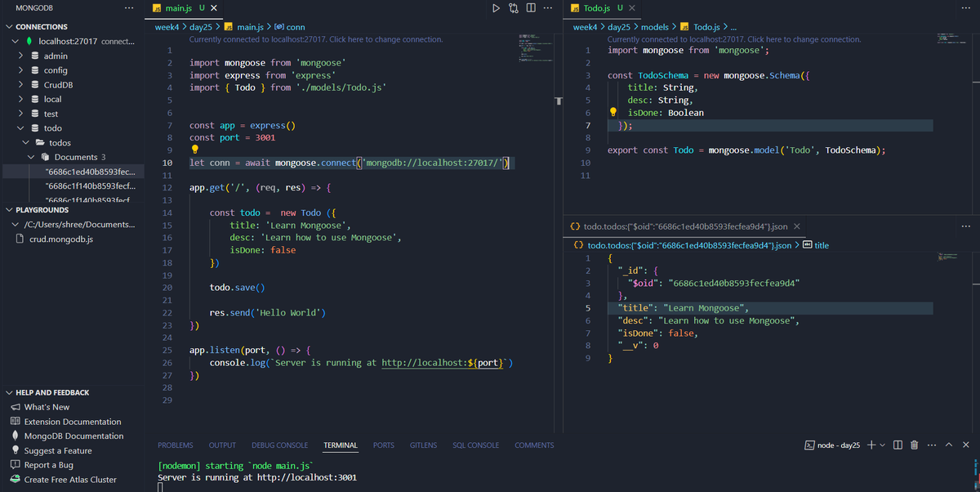Screen dimensions: 980x492
Task: Open more actions menu for main.js editor group
Action: [x=550, y=8]
